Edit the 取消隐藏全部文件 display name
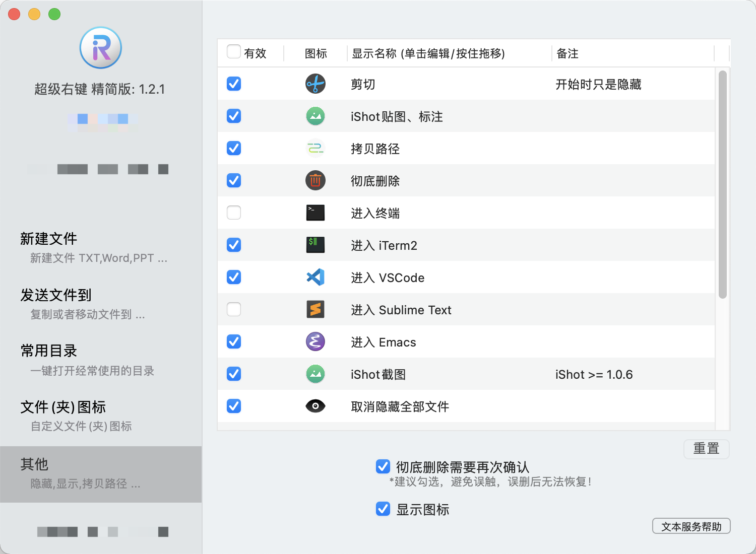 [400, 406]
